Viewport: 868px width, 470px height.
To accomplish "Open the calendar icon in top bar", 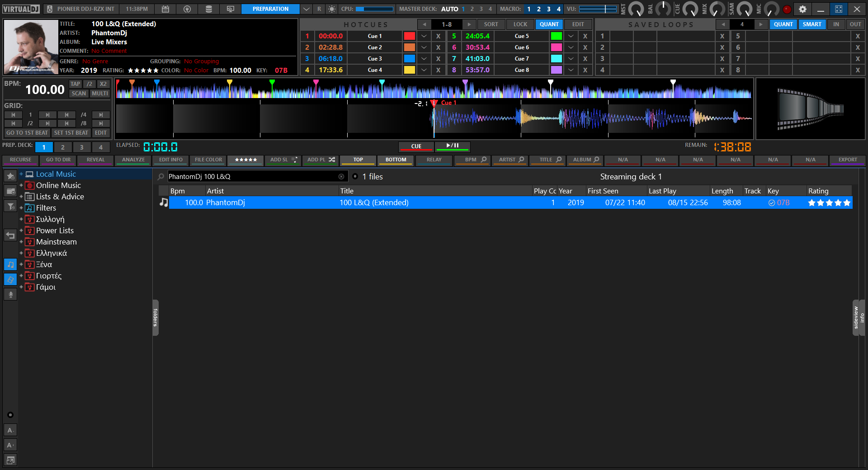I will coord(165,9).
